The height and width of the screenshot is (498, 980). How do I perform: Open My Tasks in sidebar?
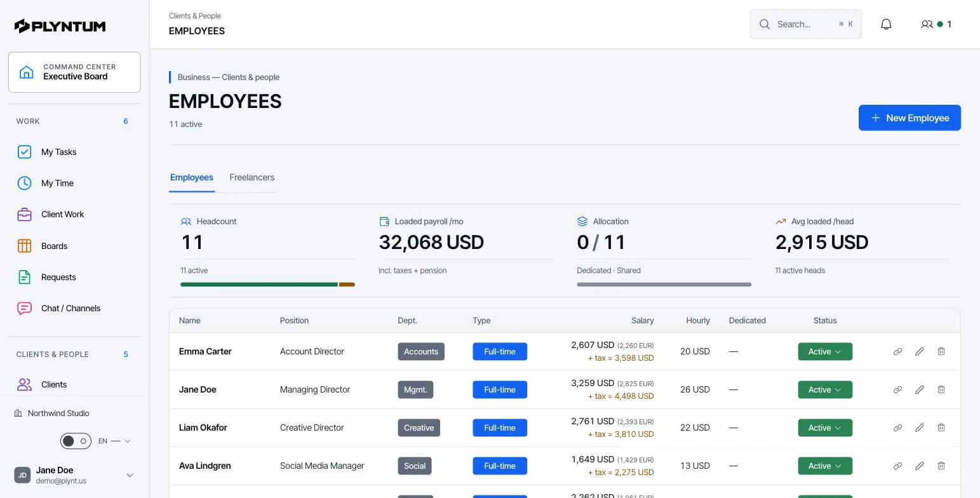pyautogui.click(x=74, y=152)
